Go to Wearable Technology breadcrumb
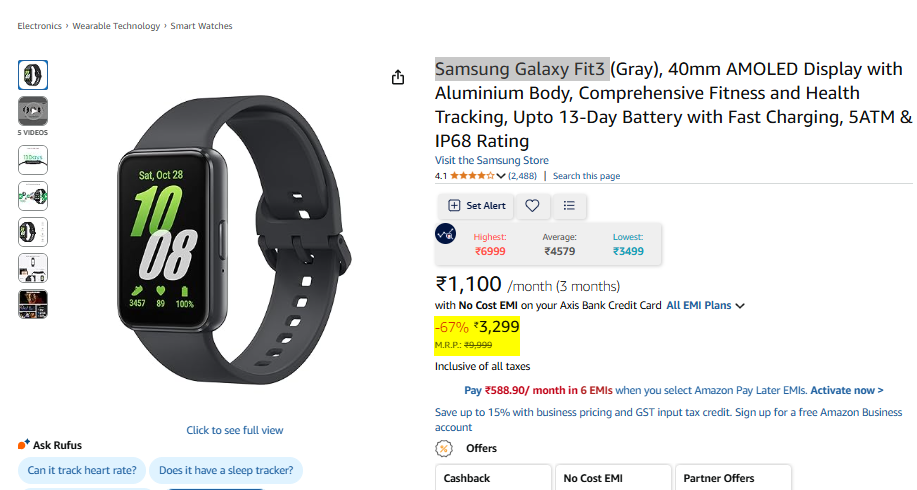917x490 pixels. tap(116, 26)
